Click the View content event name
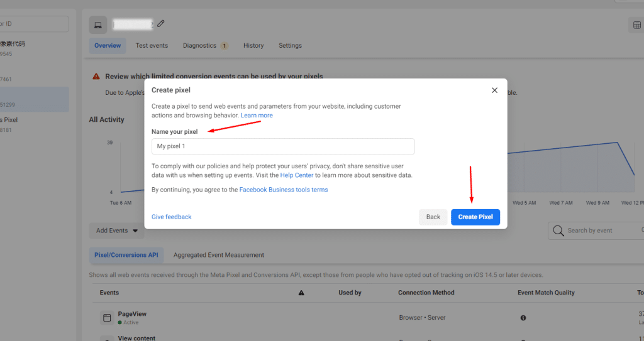This screenshot has width=644, height=341. pyautogui.click(x=136, y=338)
